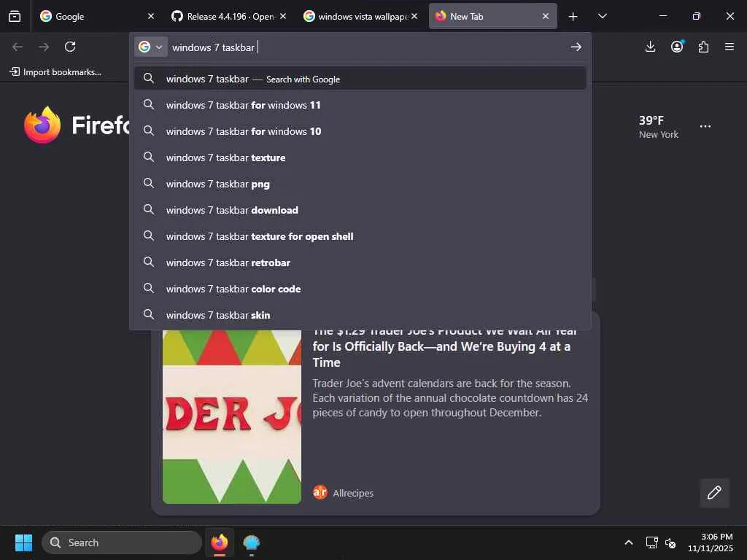The height and width of the screenshot is (560, 747).
Task: Select suggestion taskbar for windows 10
Action: 360,131
